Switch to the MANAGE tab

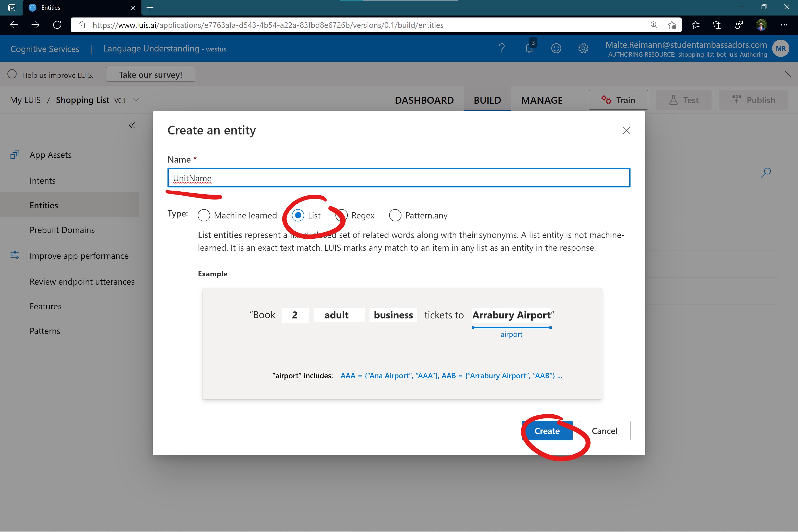click(x=542, y=100)
